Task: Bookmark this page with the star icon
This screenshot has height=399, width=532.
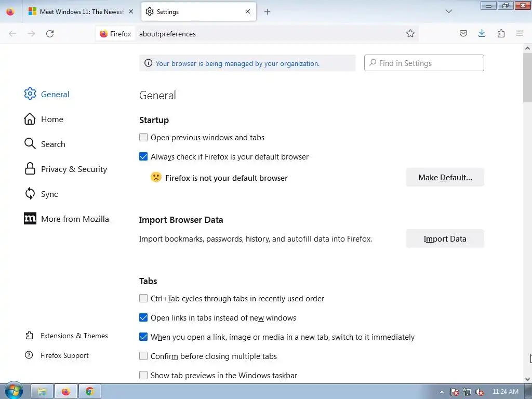Action: (x=410, y=33)
